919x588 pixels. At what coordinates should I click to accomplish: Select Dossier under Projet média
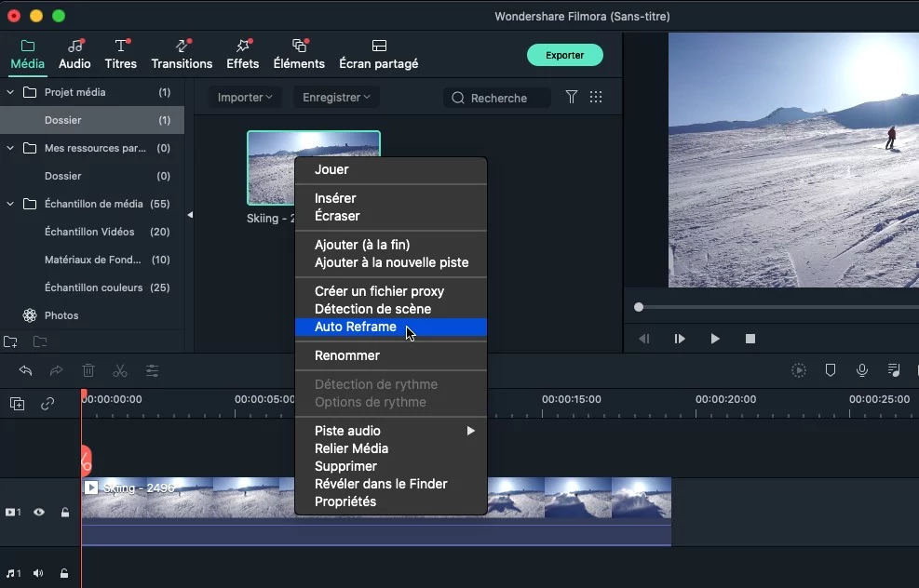pos(92,120)
